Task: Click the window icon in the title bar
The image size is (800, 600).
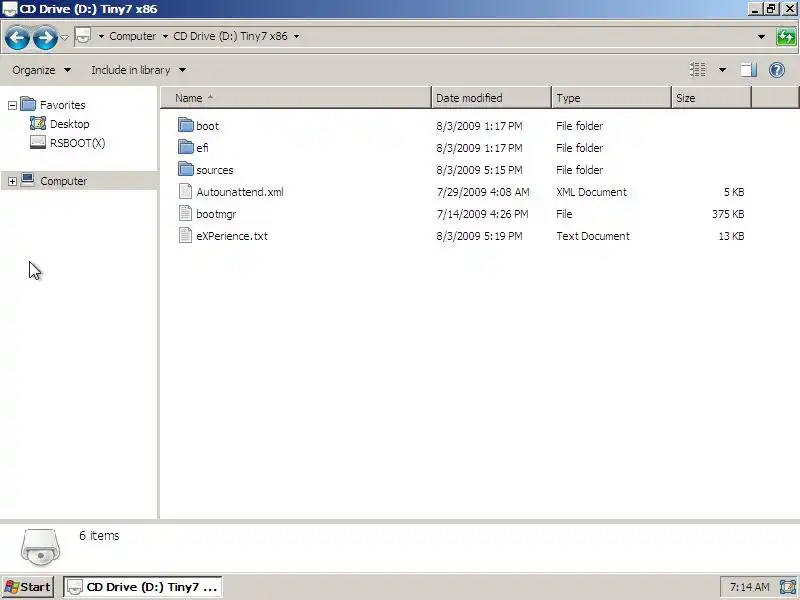Action: [x=9, y=9]
